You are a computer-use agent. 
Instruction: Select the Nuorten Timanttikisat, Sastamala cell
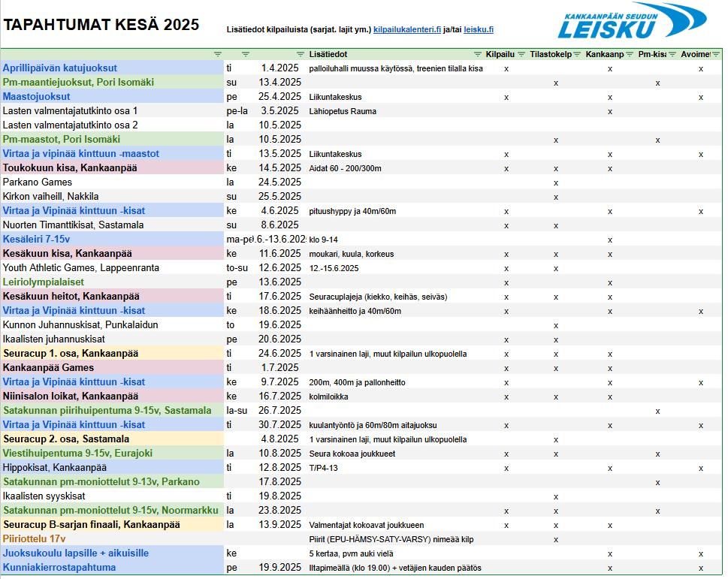pyautogui.click(x=113, y=225)
